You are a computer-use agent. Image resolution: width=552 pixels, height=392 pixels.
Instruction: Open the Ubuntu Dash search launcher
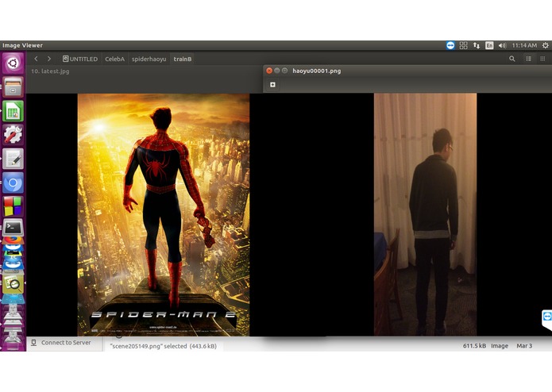(x=13, y=63)
